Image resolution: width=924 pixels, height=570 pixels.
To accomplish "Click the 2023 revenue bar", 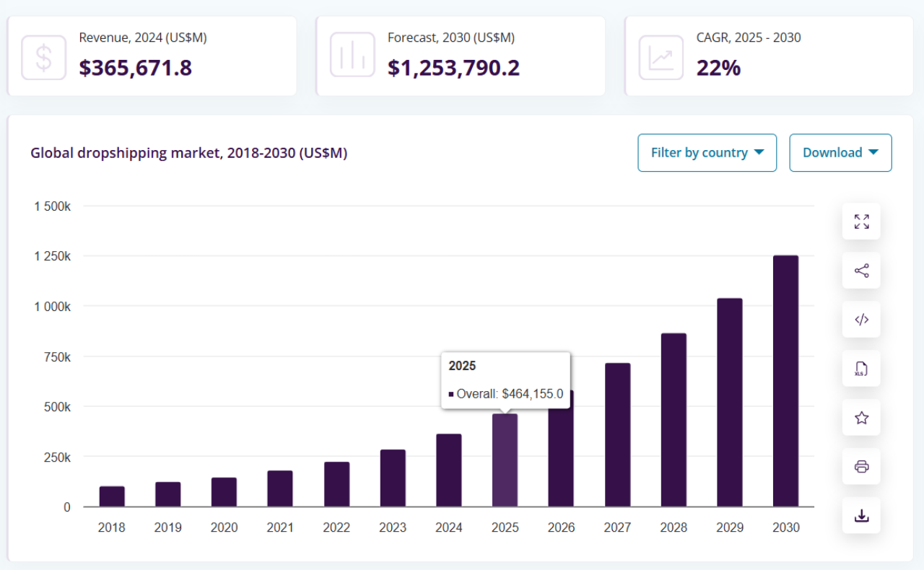I will pyautogui.click(x=393, y=478).
